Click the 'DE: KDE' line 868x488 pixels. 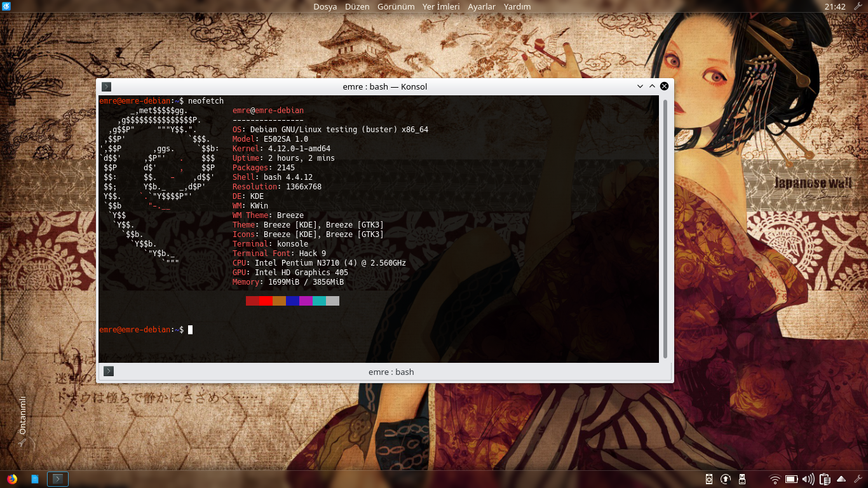tap(248, 196)
